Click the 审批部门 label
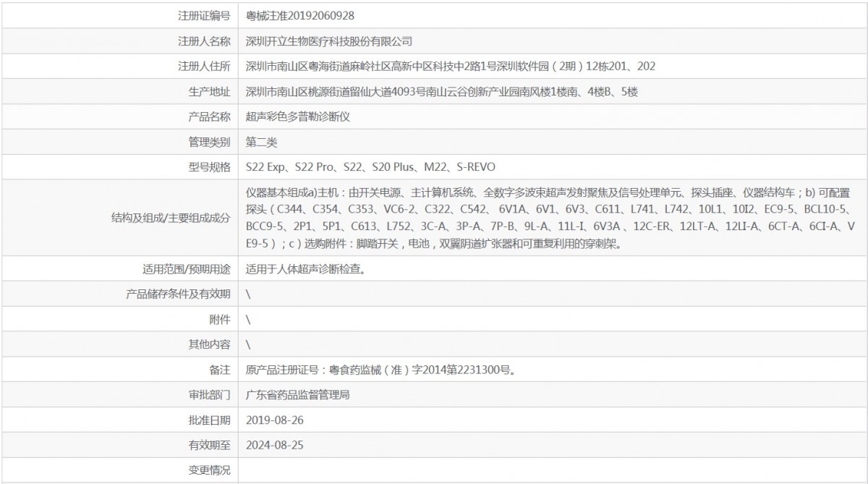868x484 pixels. click(210, 396)
